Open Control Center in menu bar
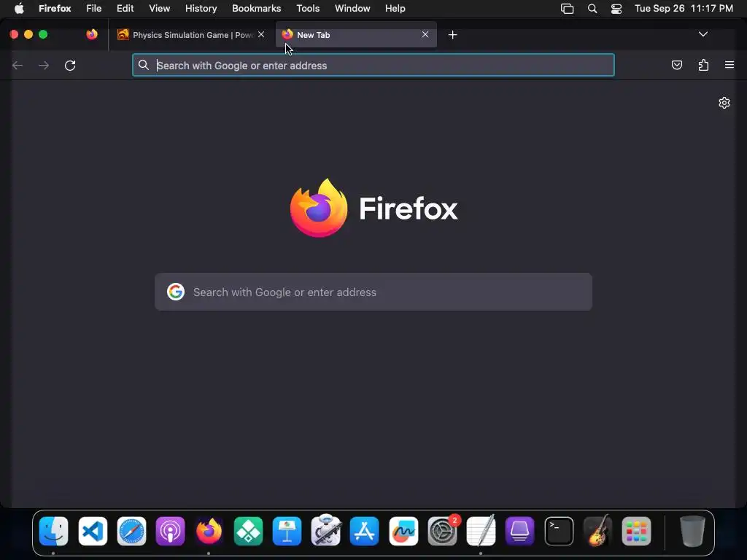The image size is (747, 560). (616, 9)
